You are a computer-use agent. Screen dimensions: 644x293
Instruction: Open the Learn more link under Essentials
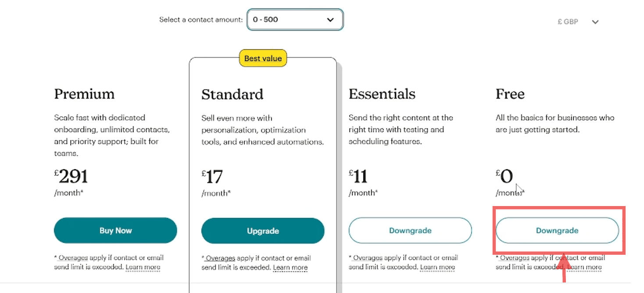(x=437, y=267)
